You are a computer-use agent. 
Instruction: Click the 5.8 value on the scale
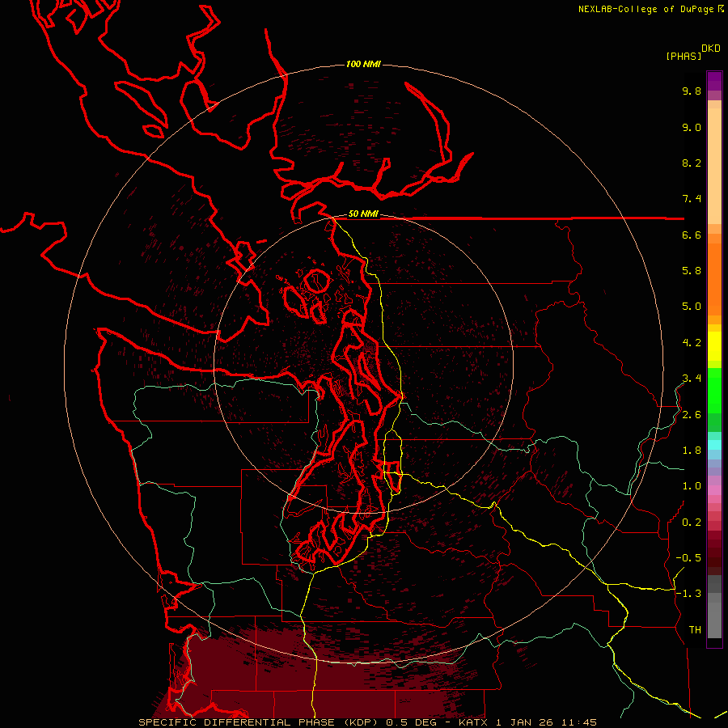[692, 271]
